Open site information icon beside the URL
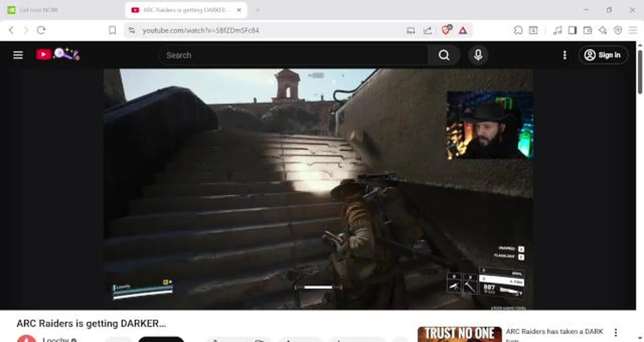 (132, 30)
